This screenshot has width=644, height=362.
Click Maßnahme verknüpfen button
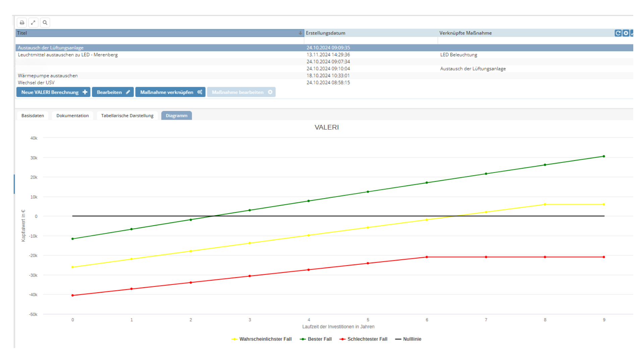pos(170,92)
